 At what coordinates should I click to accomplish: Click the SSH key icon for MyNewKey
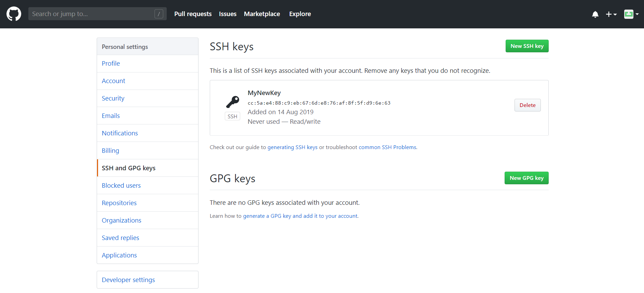(x=233, y=102)
